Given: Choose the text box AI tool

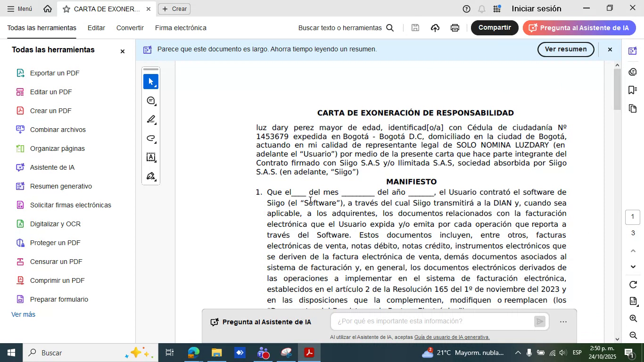Looking at the screenshot, I should pyautogui.click(x=151, y=157).
